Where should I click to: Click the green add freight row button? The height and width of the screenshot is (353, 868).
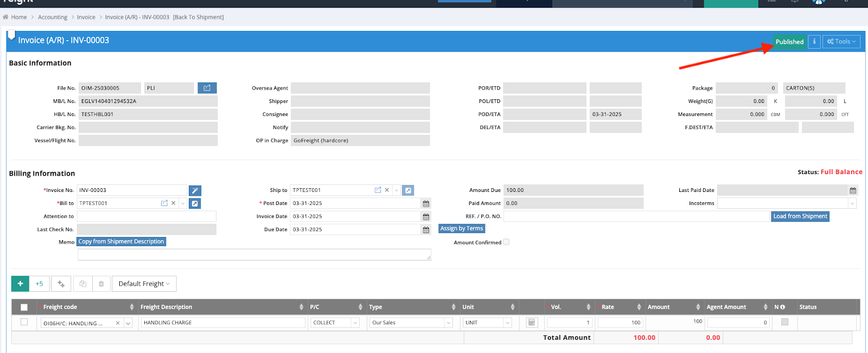[x=20, y=284]
